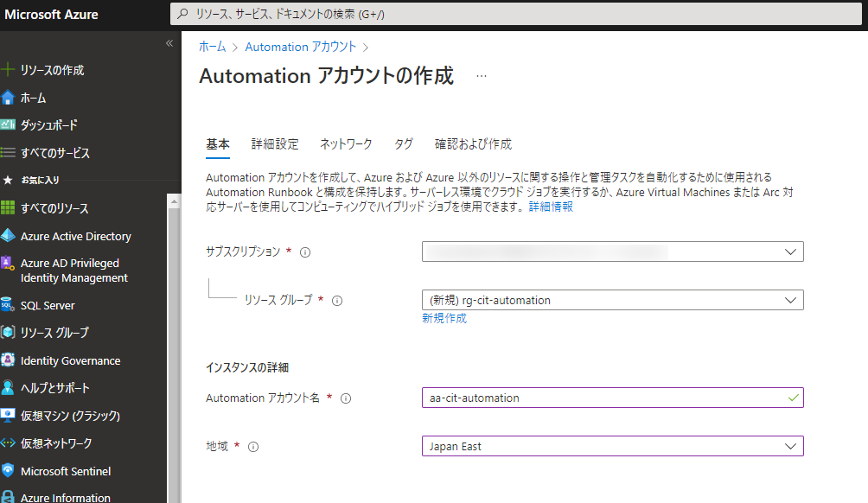The image size is (868, 503).
Task: Click 新規作成 under resource group
Action: coord(444,318)
